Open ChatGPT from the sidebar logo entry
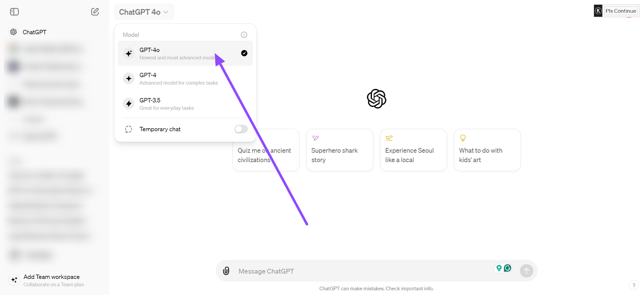644x295 pixels. pos(28,32)
